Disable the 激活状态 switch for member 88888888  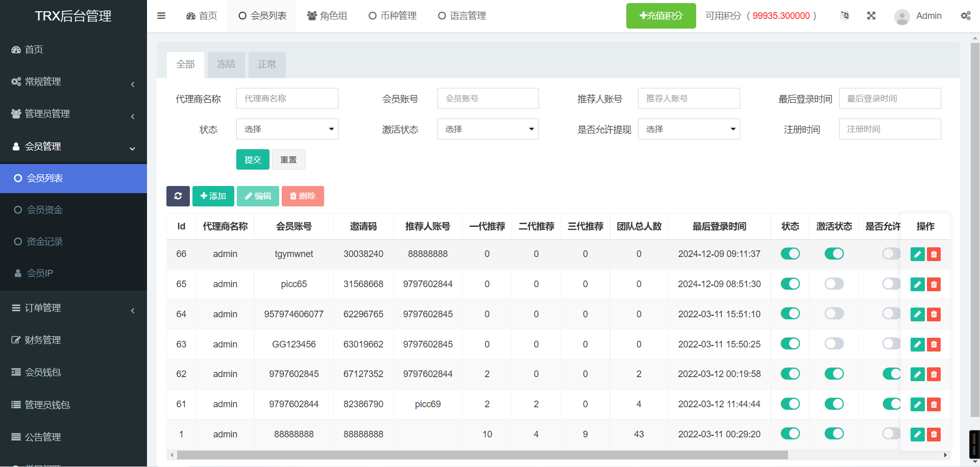point(834,434)
